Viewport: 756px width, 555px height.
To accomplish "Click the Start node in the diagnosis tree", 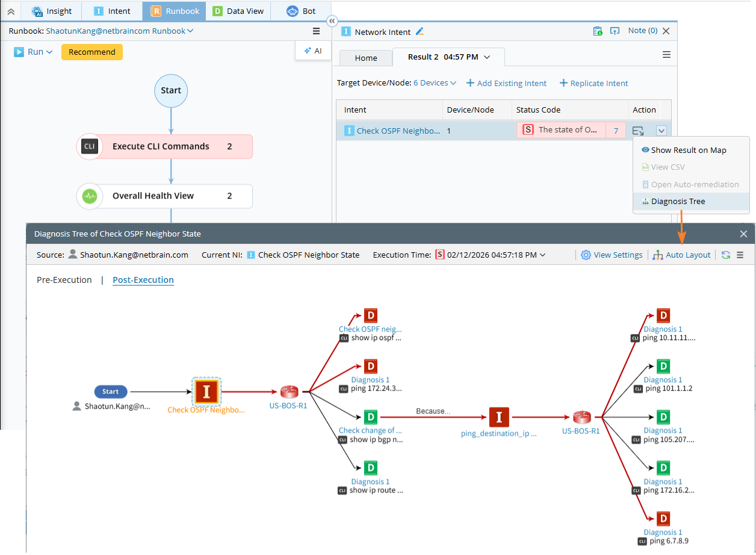I will [111, 391].
